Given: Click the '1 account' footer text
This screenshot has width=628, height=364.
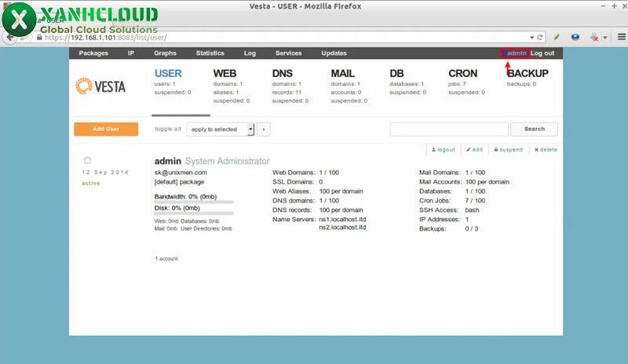Looking at the screenshot, I should (166, 259).
